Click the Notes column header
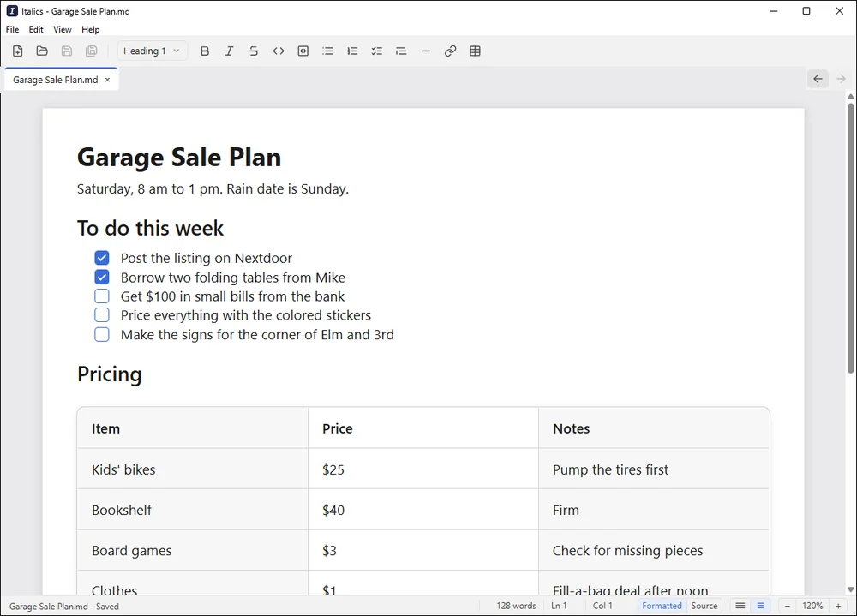The height and width of the screenshot is (616, 857). coord(654,428)
